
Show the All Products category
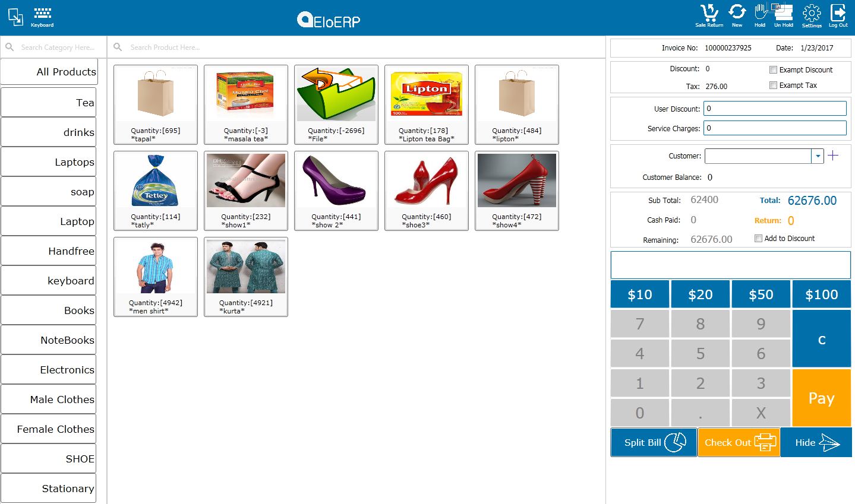pyautogui.click(x=49, y=72)
